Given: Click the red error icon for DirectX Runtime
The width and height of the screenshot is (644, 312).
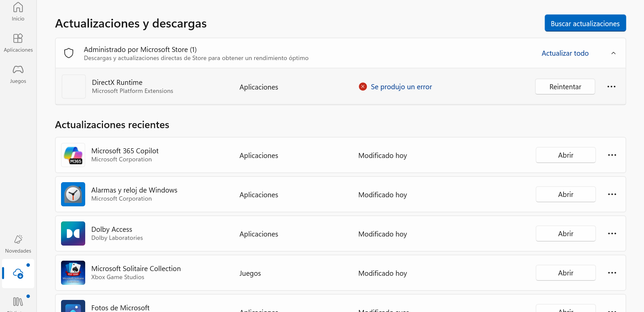Looking at the screenshot, I should coord(363,87).
